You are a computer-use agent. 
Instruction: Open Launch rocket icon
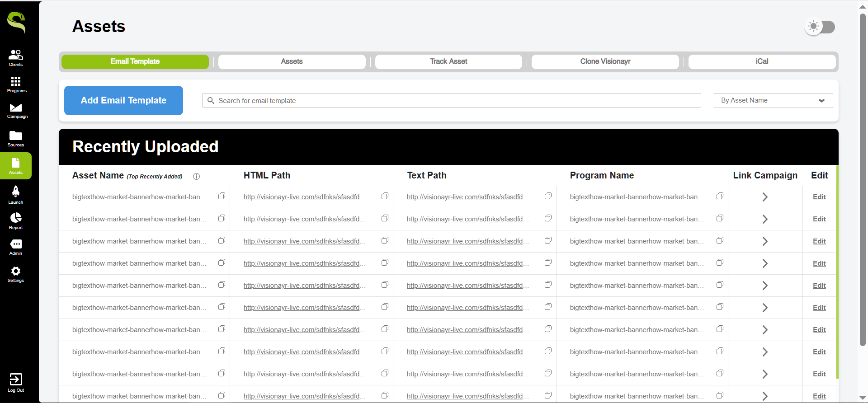16,194
